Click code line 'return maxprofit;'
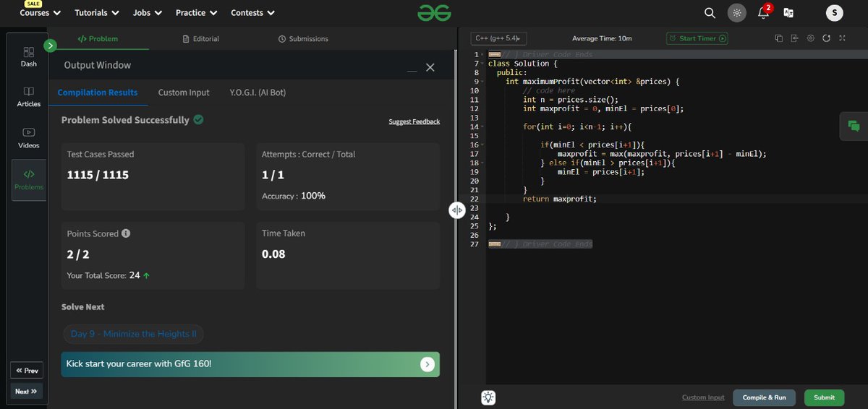This screenshot has width=868, height=409. click(560, 199)
